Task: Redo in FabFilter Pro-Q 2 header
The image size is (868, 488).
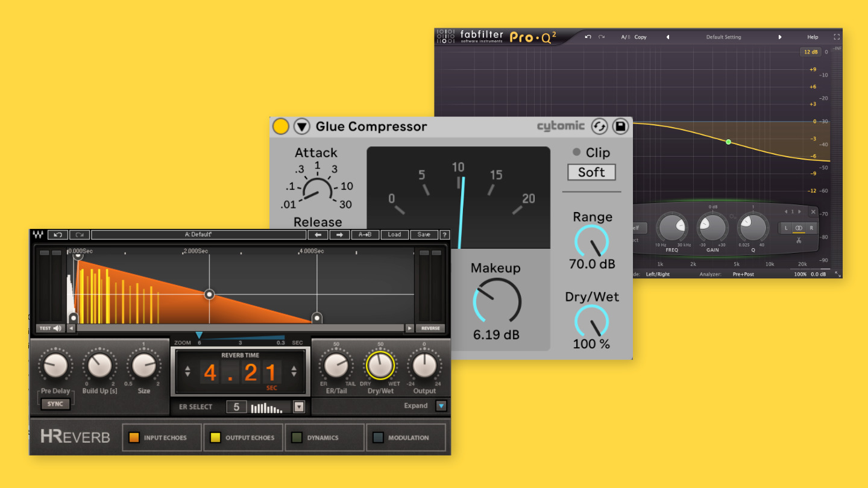Action: point(601,37)
